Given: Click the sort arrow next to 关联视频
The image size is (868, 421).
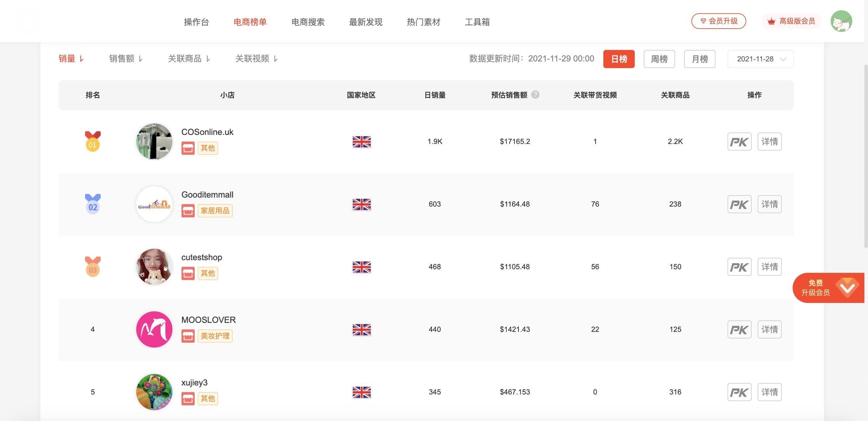Looking at the screenshot, I should click(276, 58).
